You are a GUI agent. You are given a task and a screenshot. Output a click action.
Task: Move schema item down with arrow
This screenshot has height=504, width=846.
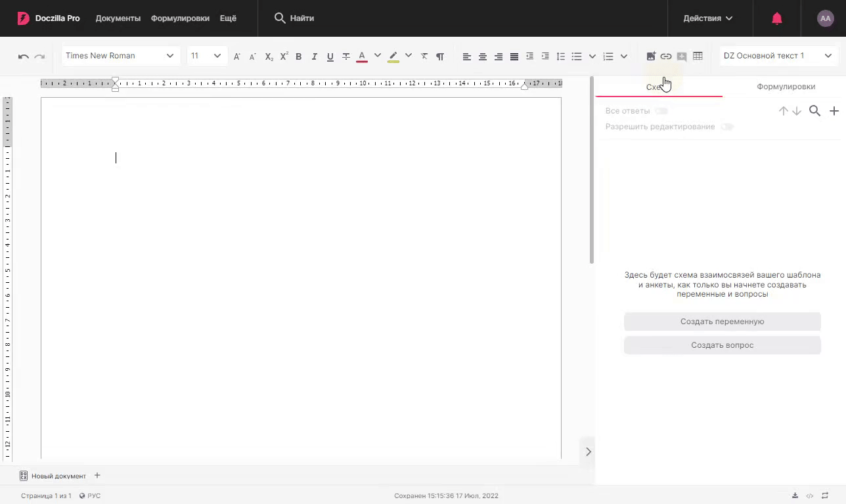797,111
